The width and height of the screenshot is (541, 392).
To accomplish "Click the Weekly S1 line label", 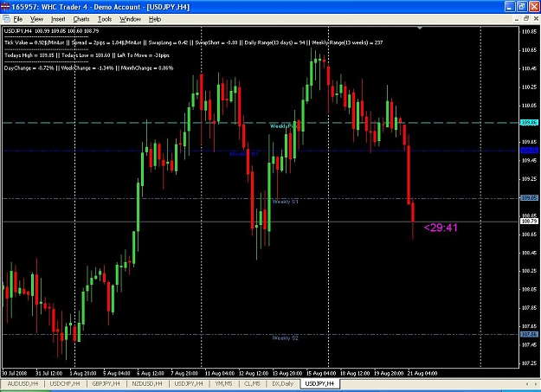I will (285, 202).
